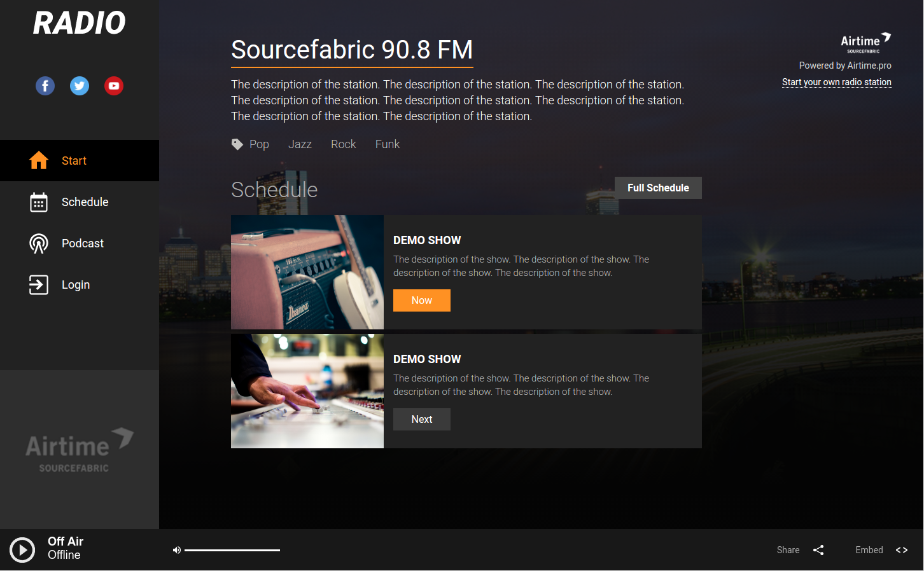Go to the Start menu item
The height and width of the screenshot is (571, 924).
point(80,160)
